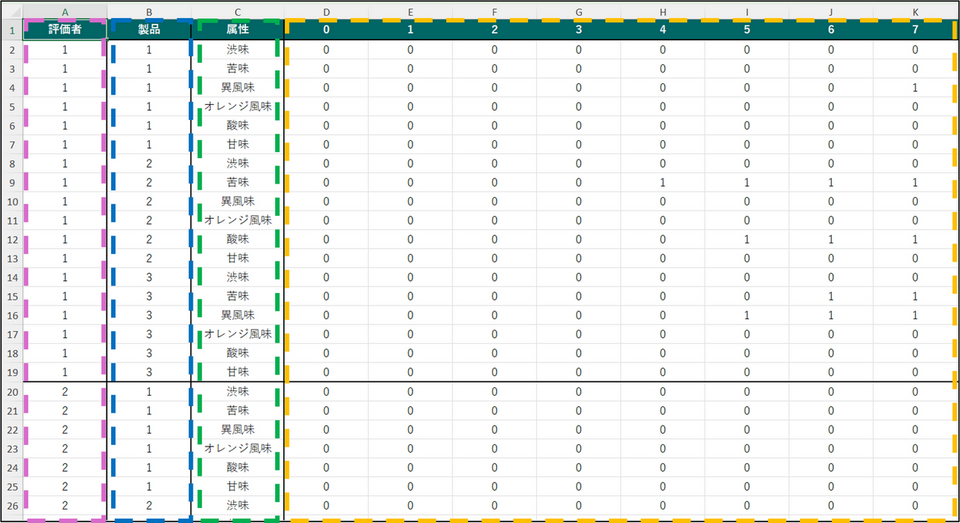960x523 pixels.
Task: Select row header 9
Action: click(x=12, y=182)
